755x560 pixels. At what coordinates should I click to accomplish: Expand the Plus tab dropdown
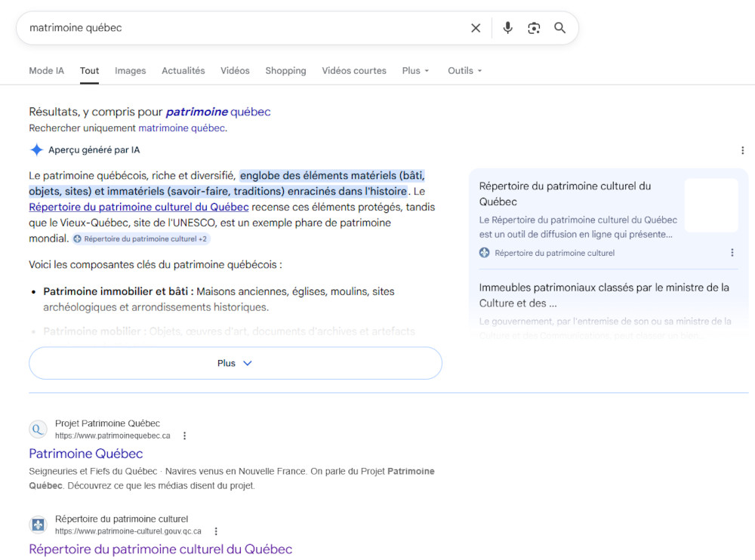(x=415, y=71)
